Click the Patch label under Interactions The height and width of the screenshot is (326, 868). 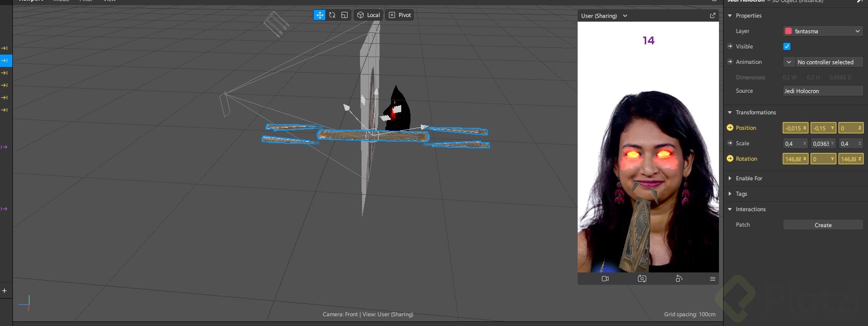click(x=743, y=225)
